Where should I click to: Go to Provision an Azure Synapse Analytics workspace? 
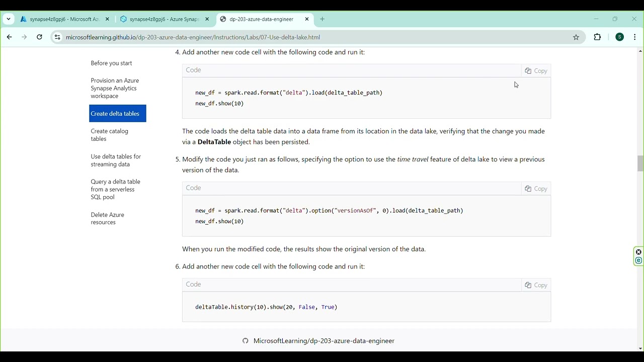point(115,88)
